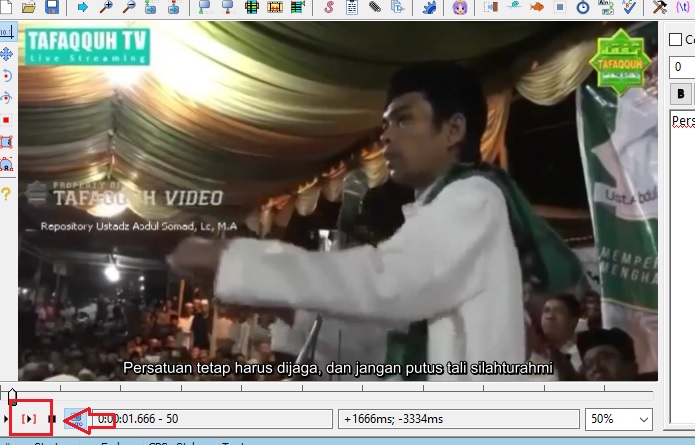Viewport: 695px width, 445px height.
Task: Save subtitles with the floppy disk icon
Action: [52, 7]
